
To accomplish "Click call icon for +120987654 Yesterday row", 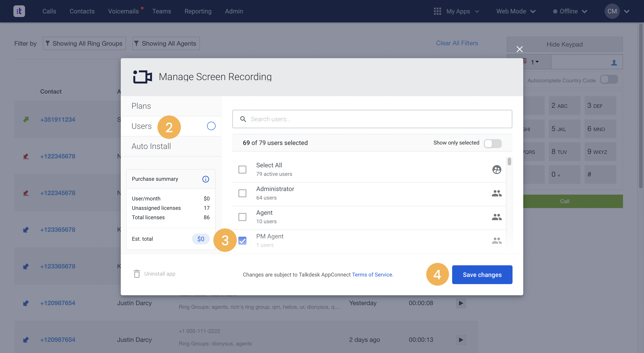I will 26,303.
